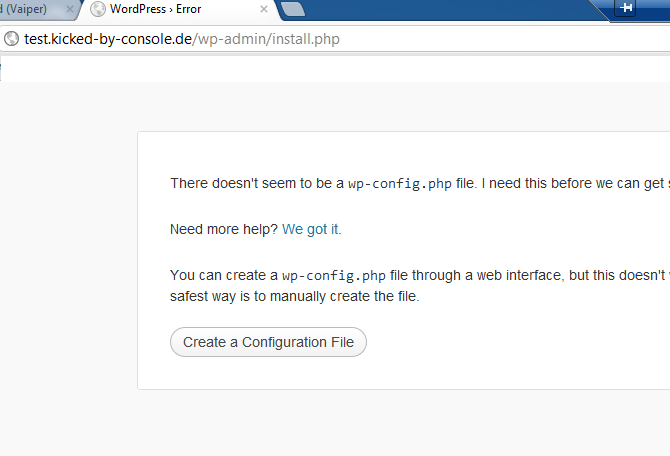Open the We got it help link
The width and height of the screenshot is (670, 456).
[x=311, y=229]
